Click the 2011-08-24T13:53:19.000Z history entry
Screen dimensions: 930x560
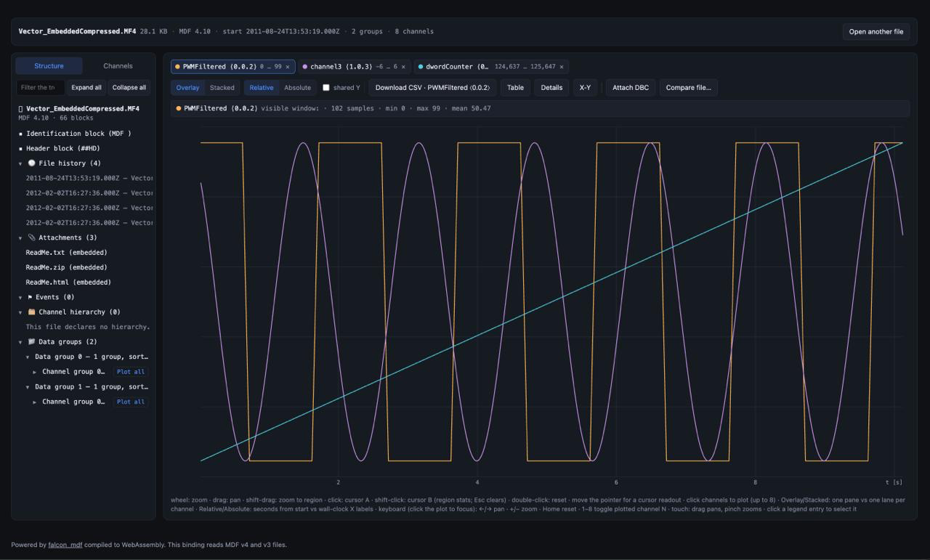(89, 178)
